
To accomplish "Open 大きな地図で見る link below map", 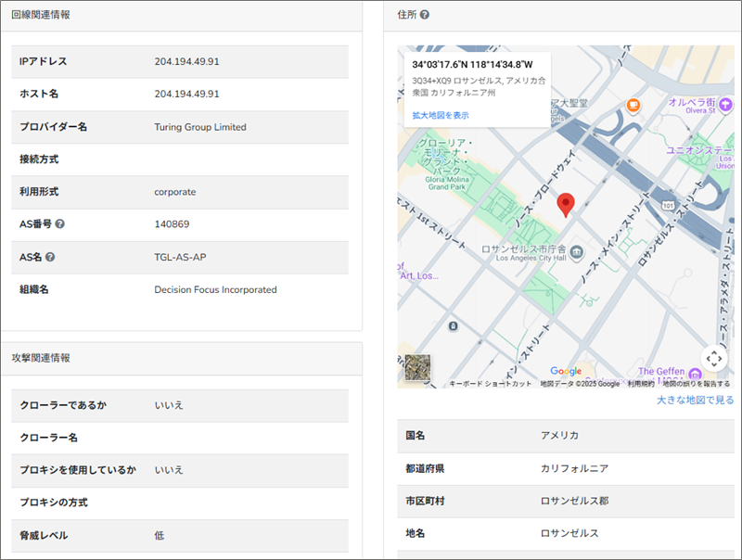I will (695, 400).
